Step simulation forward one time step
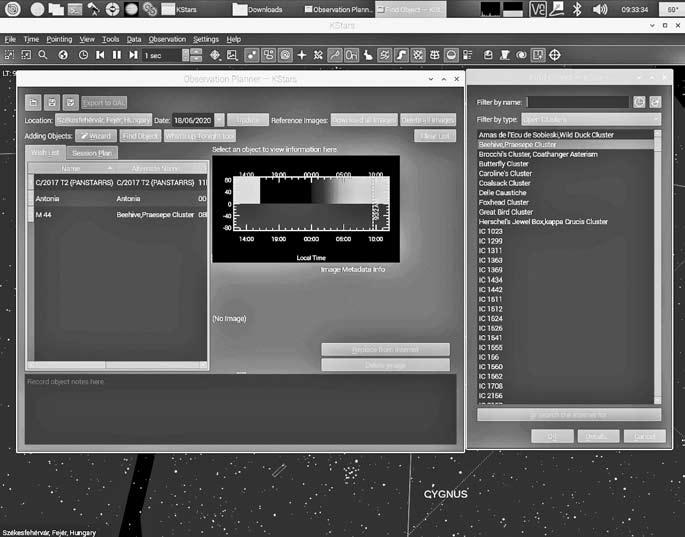This screenshot has width=685, height=537. pos(133,55)
